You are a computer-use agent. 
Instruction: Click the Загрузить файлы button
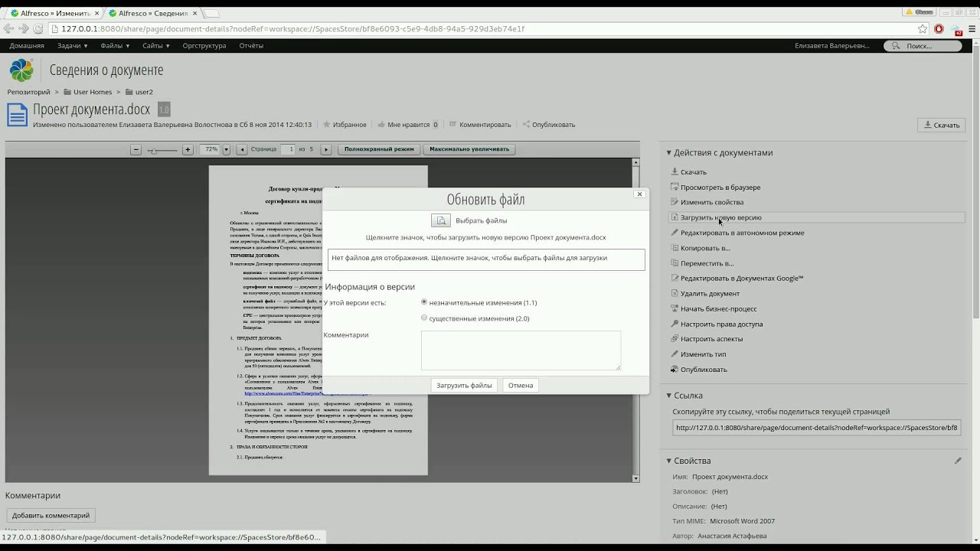coord(465,385)
